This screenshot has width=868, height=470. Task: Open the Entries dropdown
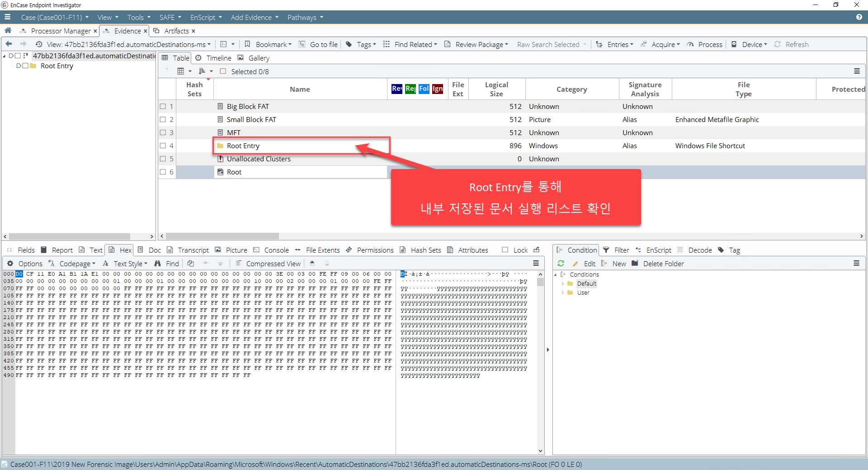614,44
